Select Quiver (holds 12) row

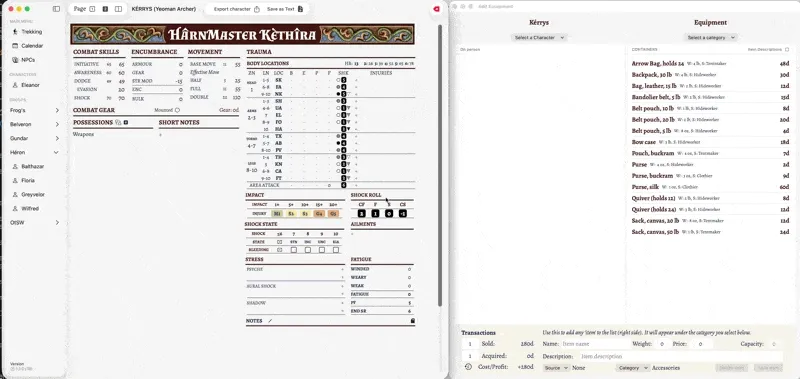pyautogui.click(x=710, y=198)
